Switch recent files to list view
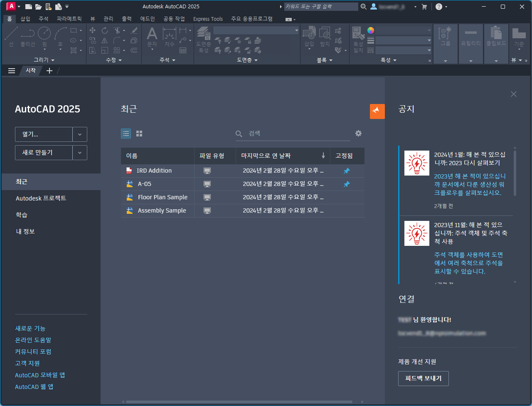 click(126, 134)
